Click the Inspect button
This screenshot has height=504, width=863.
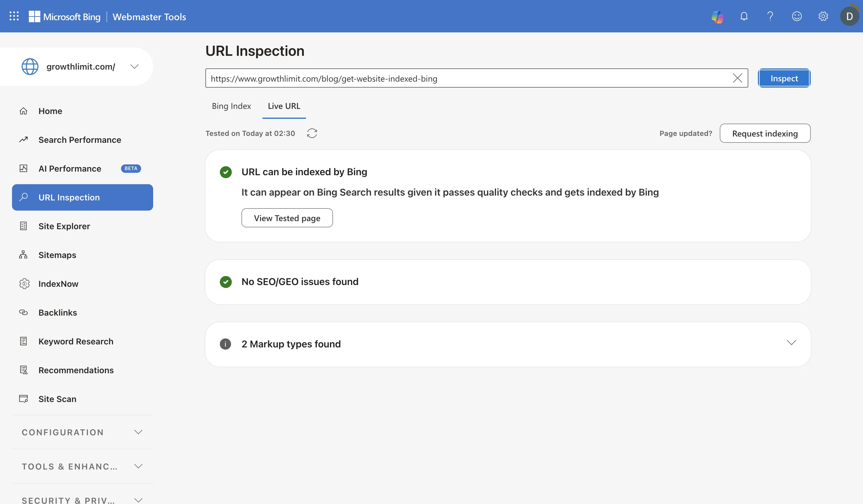(x=784, y=78)
